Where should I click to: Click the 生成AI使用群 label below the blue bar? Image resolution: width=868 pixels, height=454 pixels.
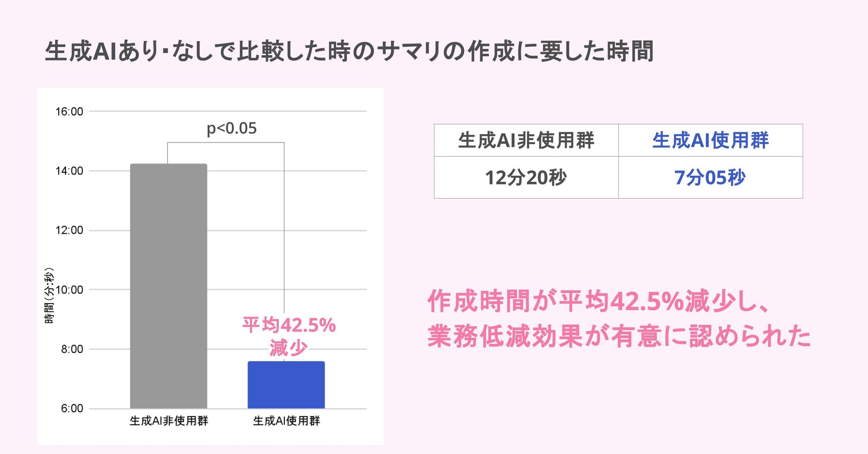point(286,421)
